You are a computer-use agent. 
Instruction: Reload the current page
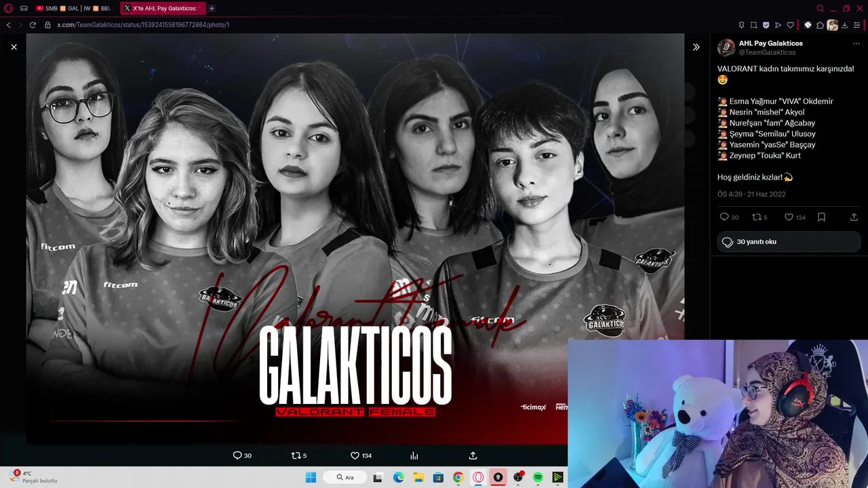[x=33, y=25]
